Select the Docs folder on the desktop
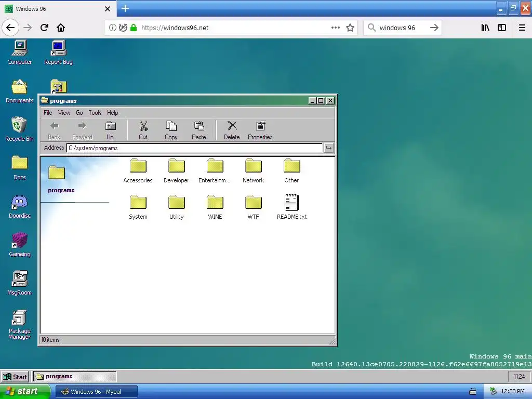The height and width of the screenshot is (399, 532). 19,168
